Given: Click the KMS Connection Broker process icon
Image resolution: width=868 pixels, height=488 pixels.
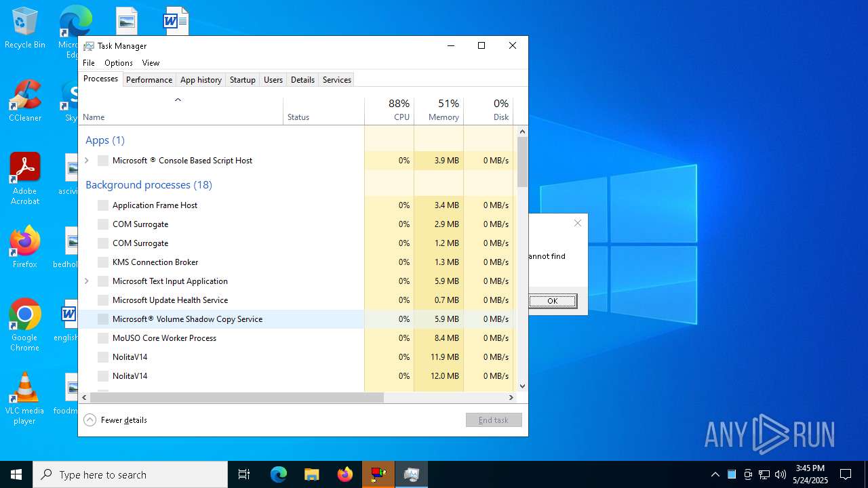Looking at the screenshot, I should 103,262.
